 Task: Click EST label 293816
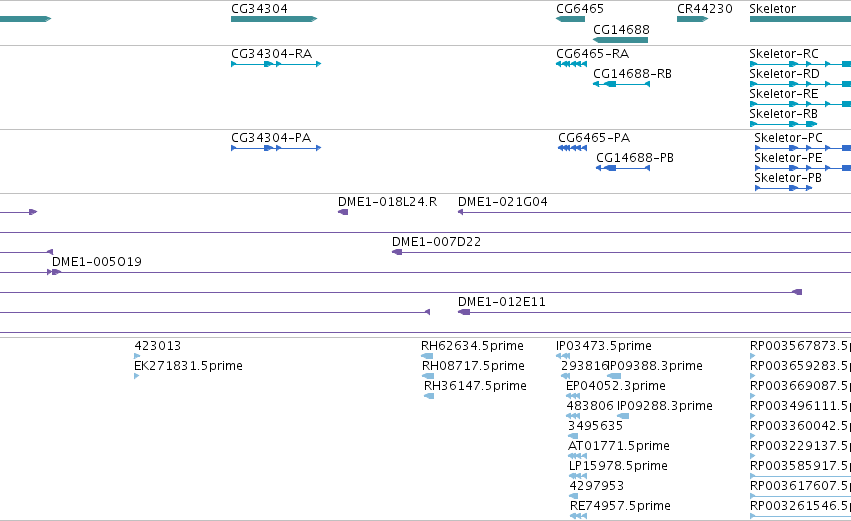point(584,366)
